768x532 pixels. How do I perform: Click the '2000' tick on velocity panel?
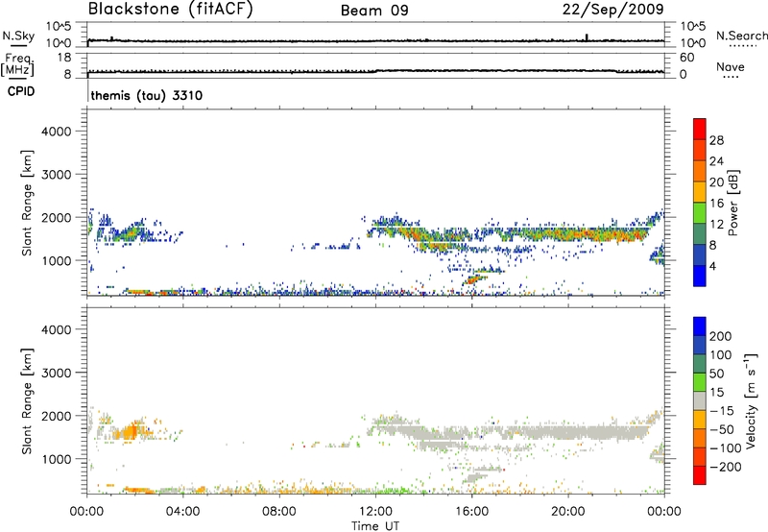[56, 416]
